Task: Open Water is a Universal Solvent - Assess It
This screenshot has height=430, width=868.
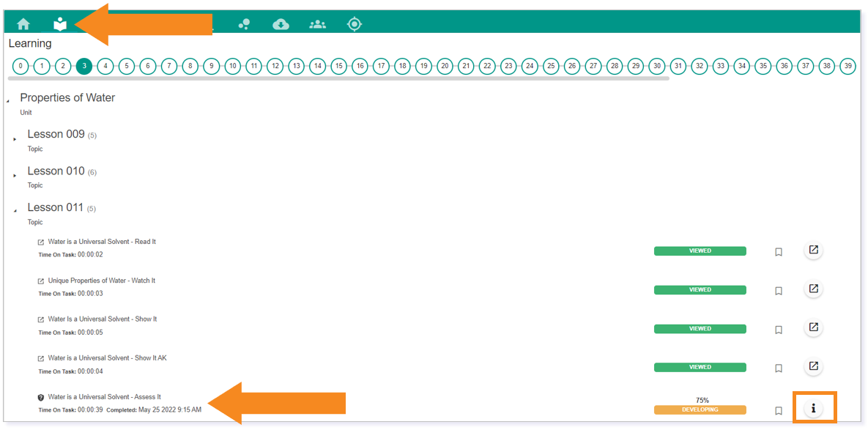Action: coord(105,397)
